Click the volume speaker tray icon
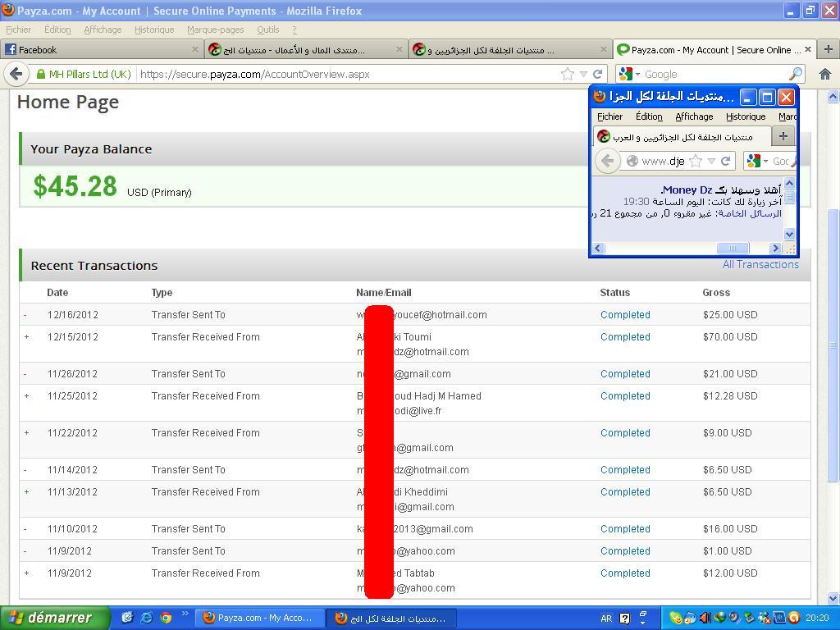This screenshot has width=840, height=630. tap(706, 618)
